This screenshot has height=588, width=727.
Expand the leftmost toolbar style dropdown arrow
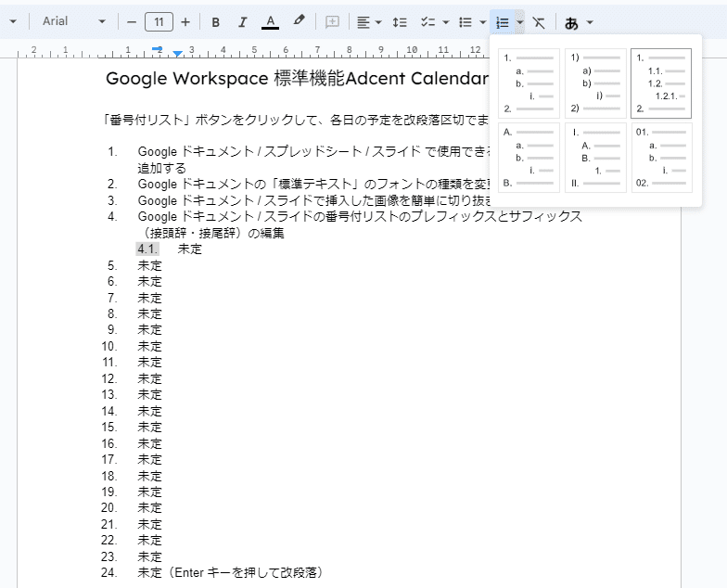pyautogui.click(x=13, y=22)
